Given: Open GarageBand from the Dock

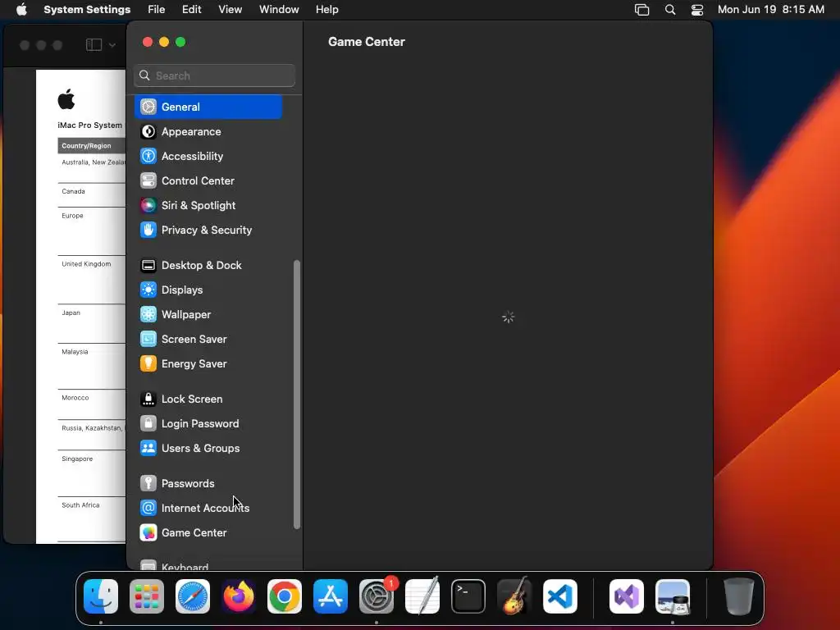Looking at the screenshot, I should point(514,596).
